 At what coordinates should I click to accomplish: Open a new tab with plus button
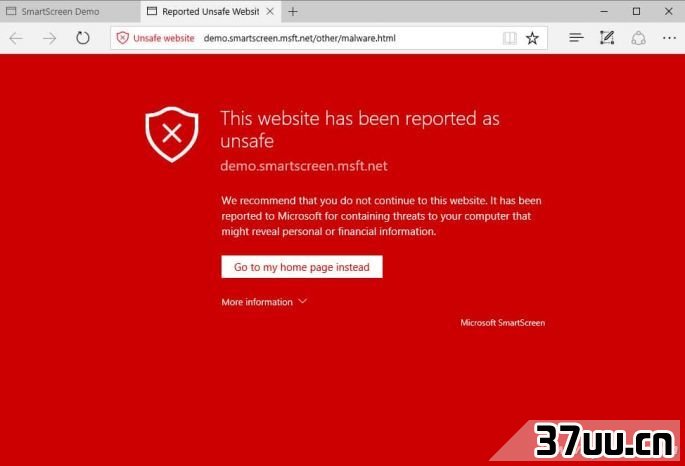(x=293, y=11)
